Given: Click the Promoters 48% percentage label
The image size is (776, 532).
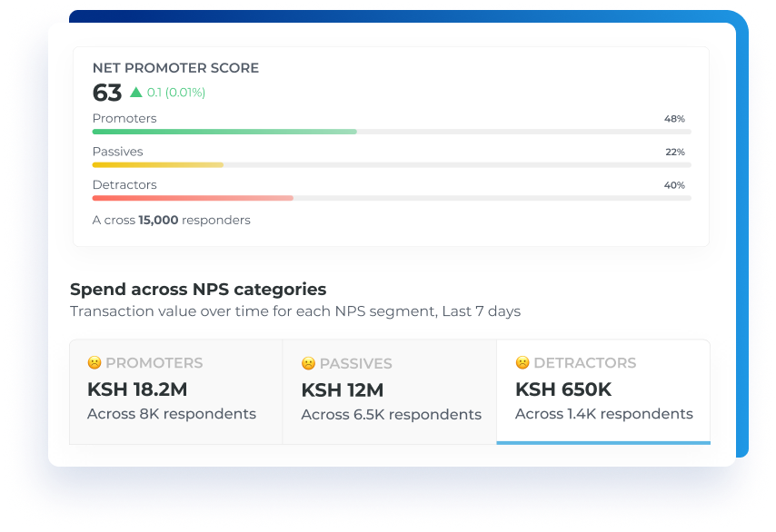Looking at the screenshot, I should 674,119.
